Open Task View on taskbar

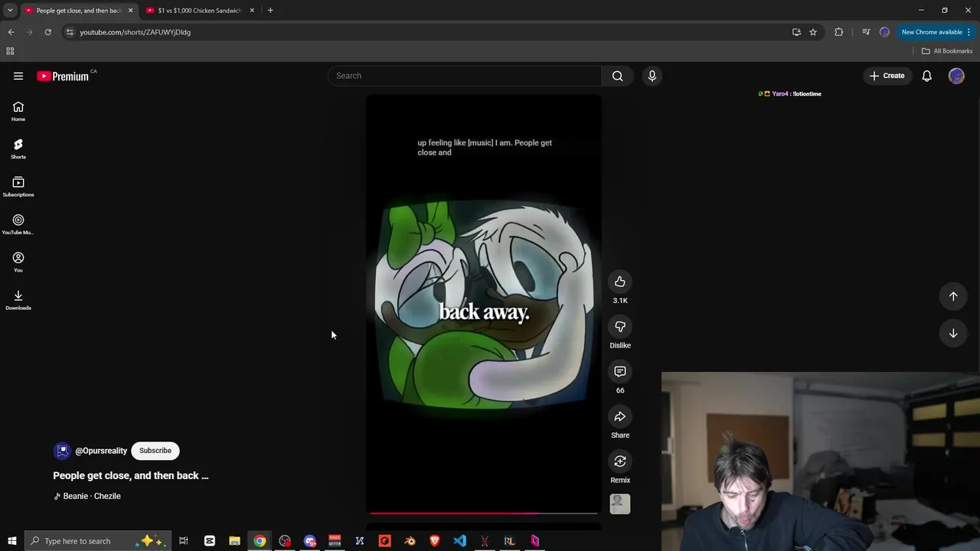[x=184, y=541]
